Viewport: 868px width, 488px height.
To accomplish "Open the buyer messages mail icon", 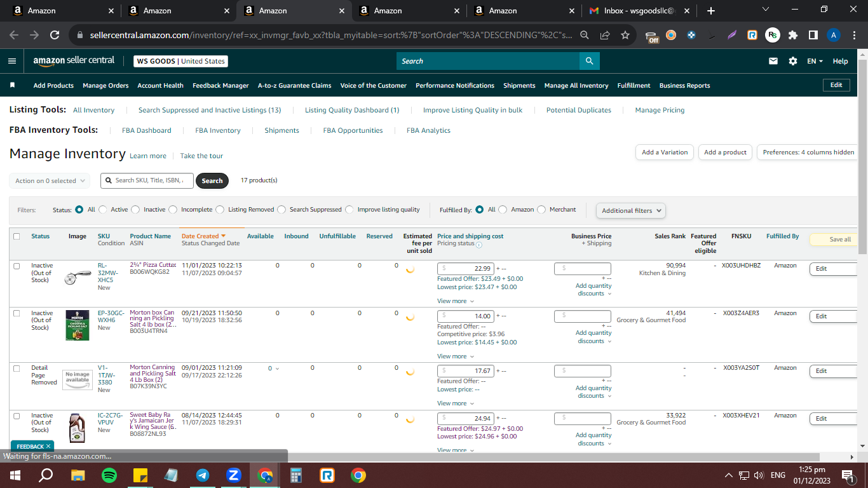I will 773,61.
